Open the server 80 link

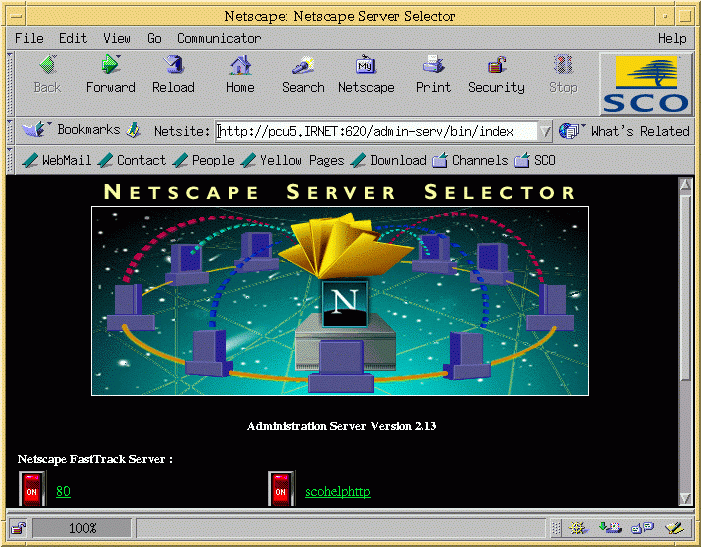tap(63, 491)
